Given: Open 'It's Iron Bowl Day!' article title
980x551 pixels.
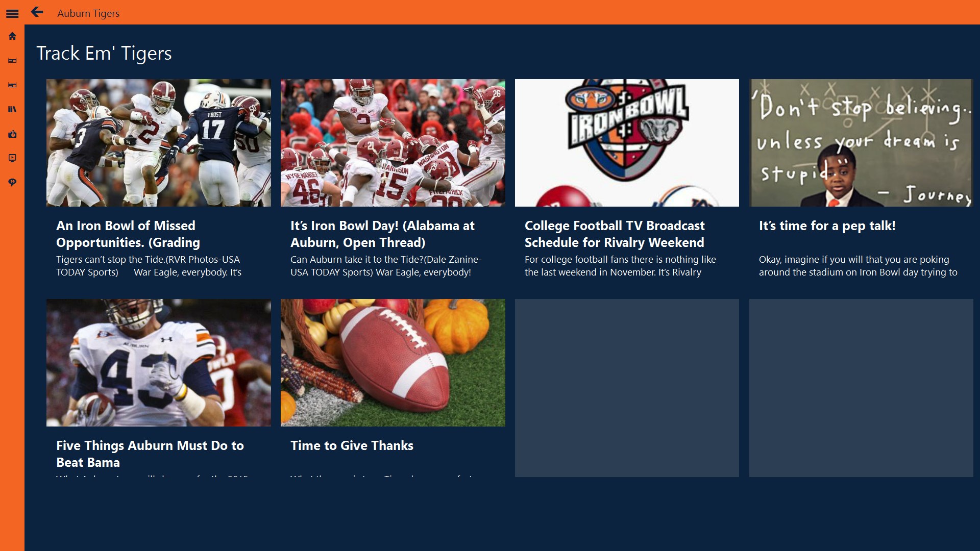Looking at the screenshot, I should click(382, 234).
